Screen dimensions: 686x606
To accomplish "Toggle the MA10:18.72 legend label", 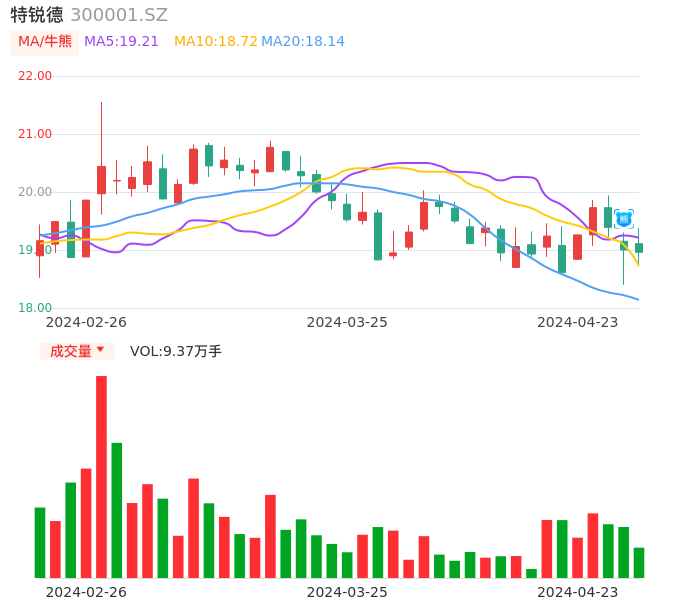I will 215,42.
